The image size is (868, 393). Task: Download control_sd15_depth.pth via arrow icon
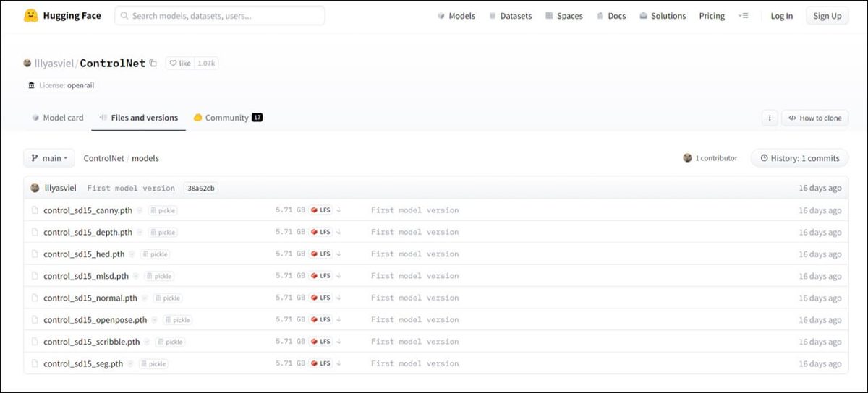[x=339, y=232]
